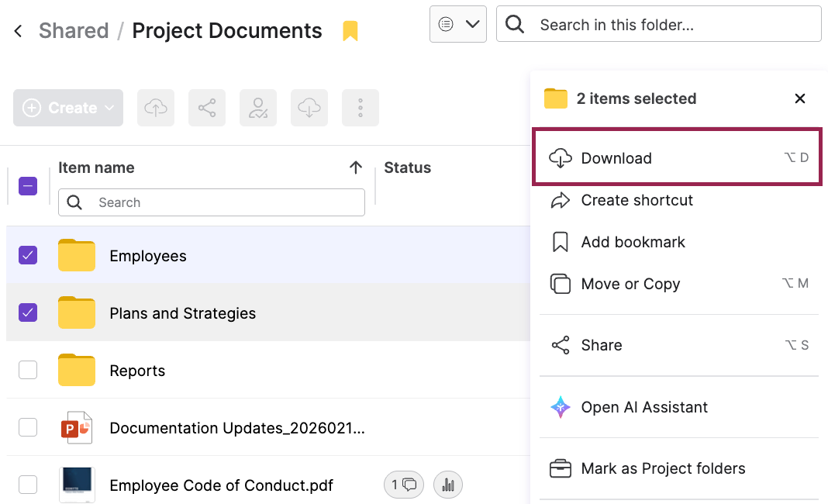Uncheck the Plans and Strategies checkbox
Image resolution: width=828 pixels, height=504 pixels.
click(28, 312)
